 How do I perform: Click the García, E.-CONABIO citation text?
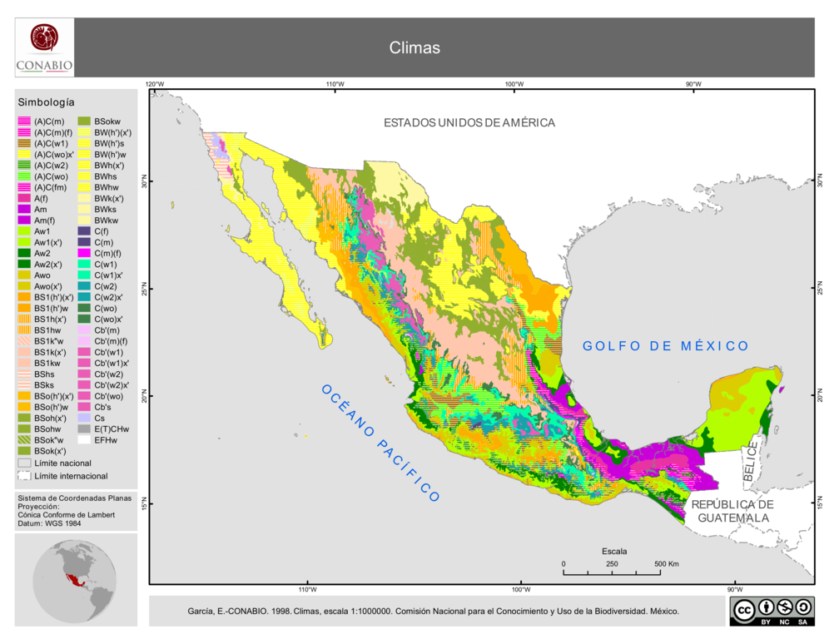point(434,611)
